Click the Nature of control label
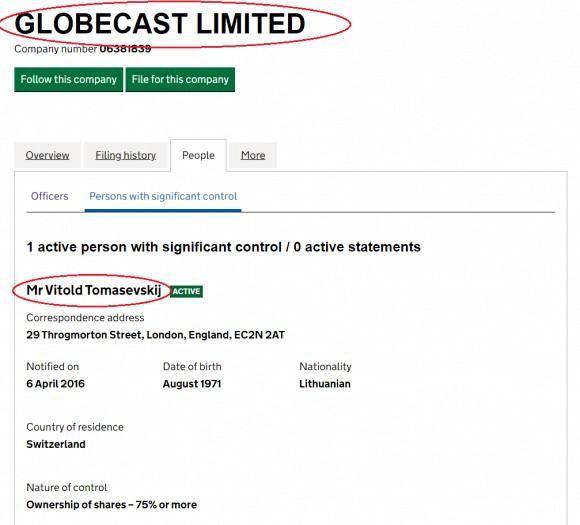Image resolution: width=580 pixels, height=525 pixels. point(67,488)
